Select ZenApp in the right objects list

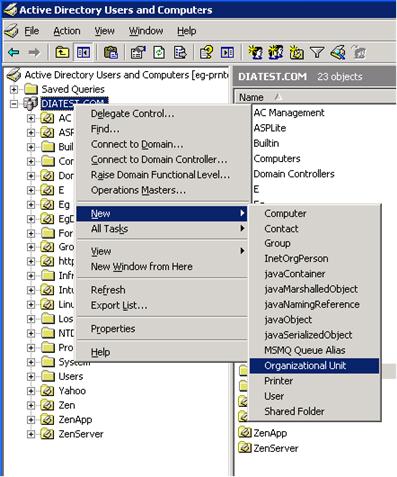point(270,433)
